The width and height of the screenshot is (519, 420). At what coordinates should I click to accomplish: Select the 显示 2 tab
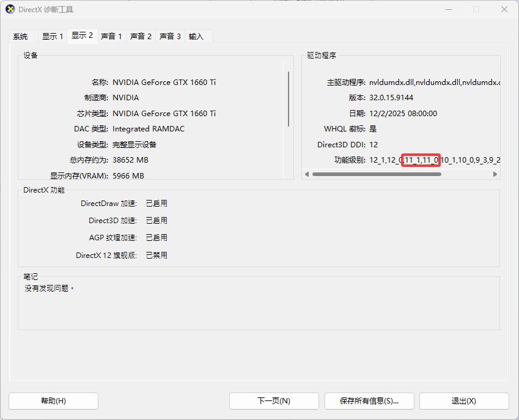click(x=83, y=36)
